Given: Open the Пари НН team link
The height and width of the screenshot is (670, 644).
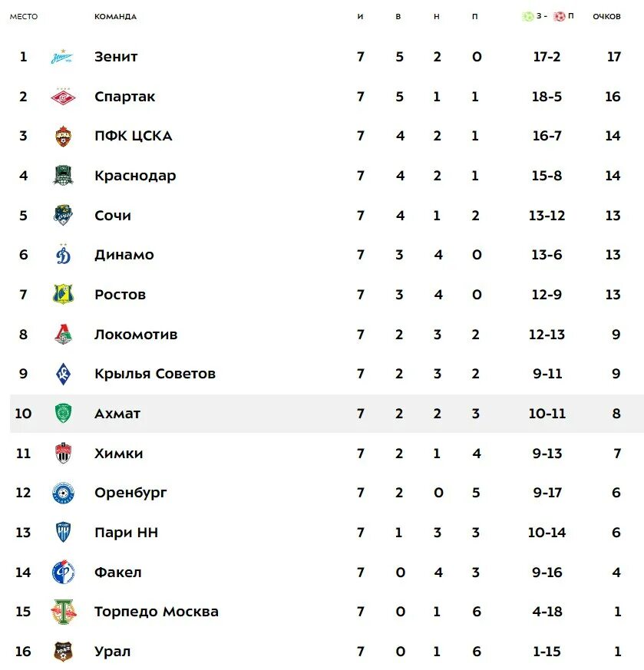Looking at the screenshot, I should (126, 533).
